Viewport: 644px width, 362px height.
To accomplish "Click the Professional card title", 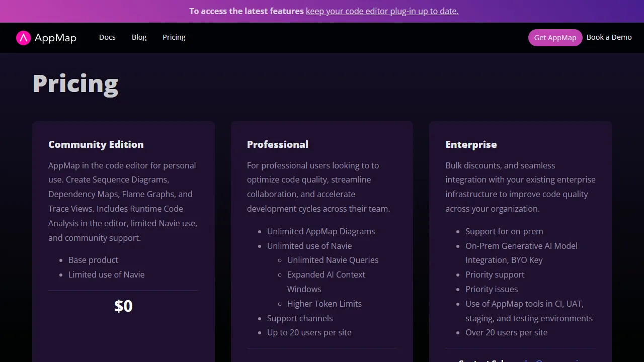I will (278, 144).
